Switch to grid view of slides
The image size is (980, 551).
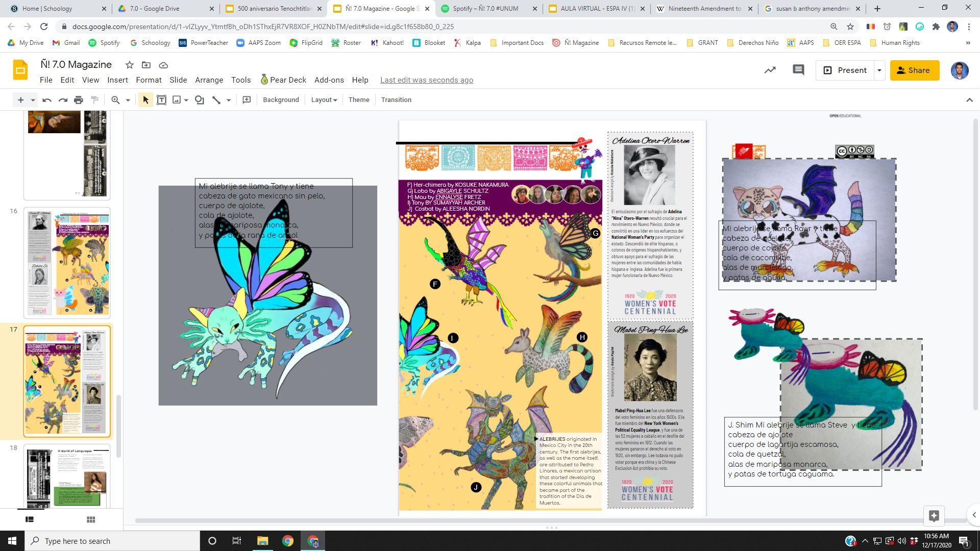91,519
